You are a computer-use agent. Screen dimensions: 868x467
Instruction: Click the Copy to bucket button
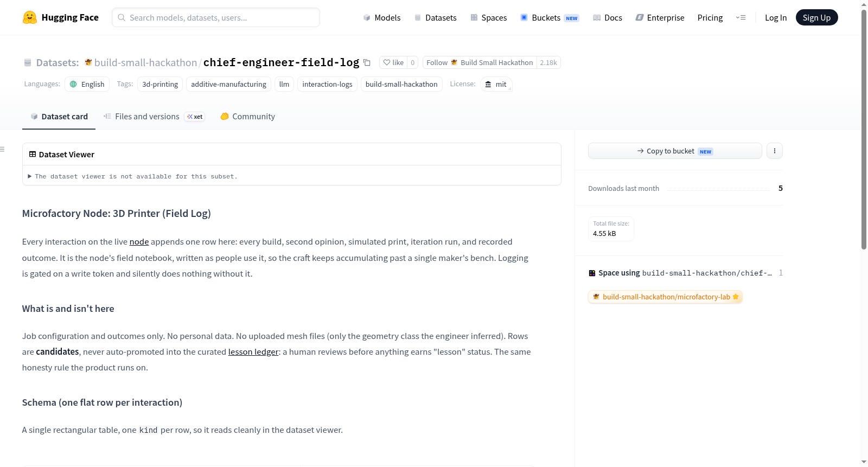coord(675,151)
